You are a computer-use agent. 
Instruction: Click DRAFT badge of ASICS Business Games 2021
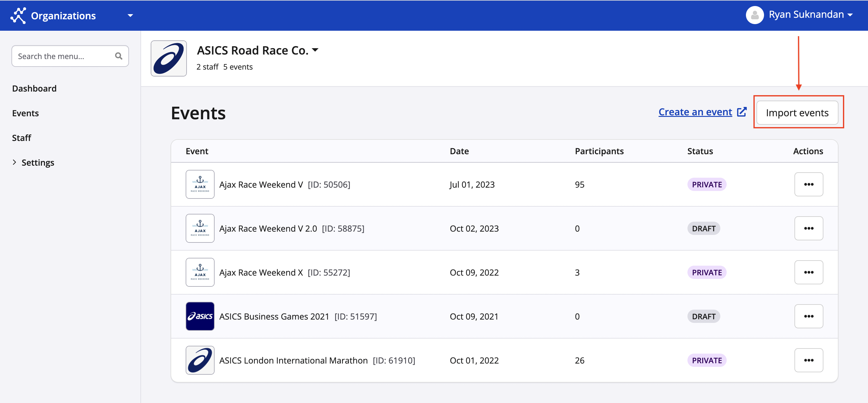[x=703, y=317]
